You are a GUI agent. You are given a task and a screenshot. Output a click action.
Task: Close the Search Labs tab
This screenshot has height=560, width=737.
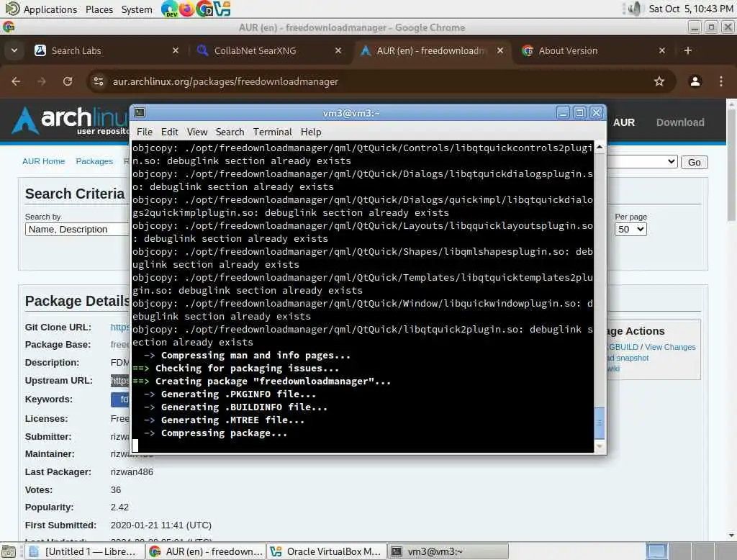[176, 50]
